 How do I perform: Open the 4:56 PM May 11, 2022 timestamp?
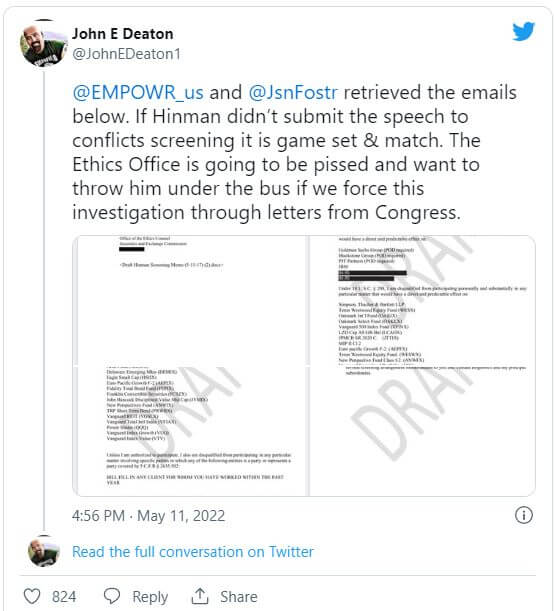(x=148, y=516)
